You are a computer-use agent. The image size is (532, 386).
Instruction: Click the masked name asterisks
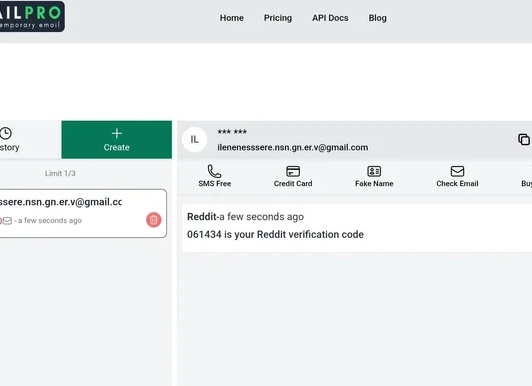click(232, 132)
